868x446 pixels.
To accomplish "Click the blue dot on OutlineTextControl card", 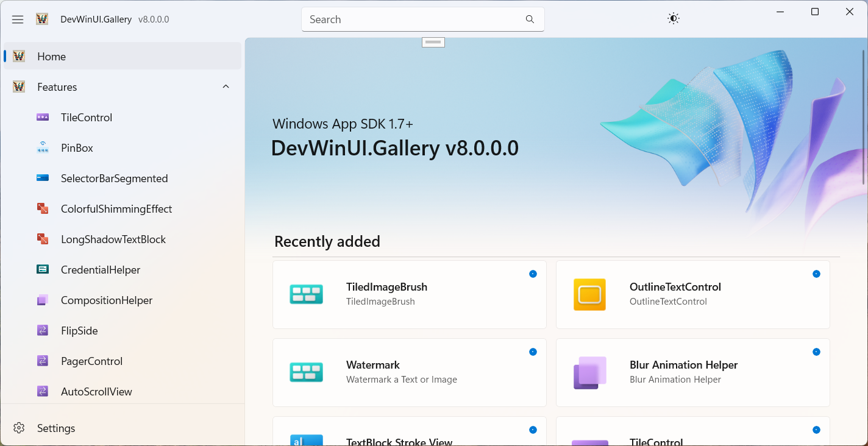I will pyautogui.click(x=816, y=274).
